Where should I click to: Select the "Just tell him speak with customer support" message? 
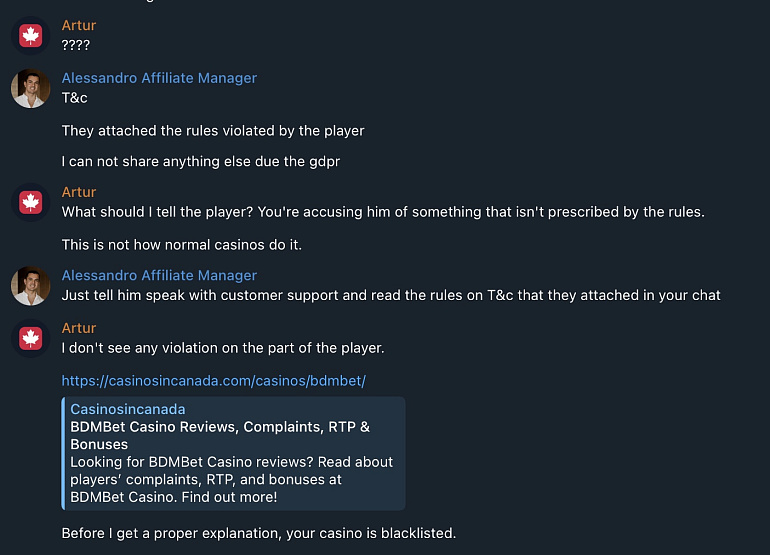(x=391, y=295)
